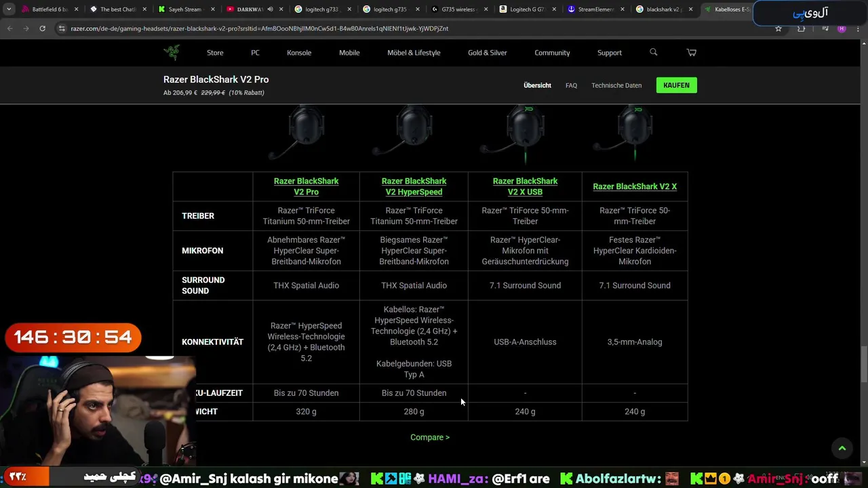This screenshot has width=868, height=488.
Task: Open the Konsole menu
Action: point(299,52)
